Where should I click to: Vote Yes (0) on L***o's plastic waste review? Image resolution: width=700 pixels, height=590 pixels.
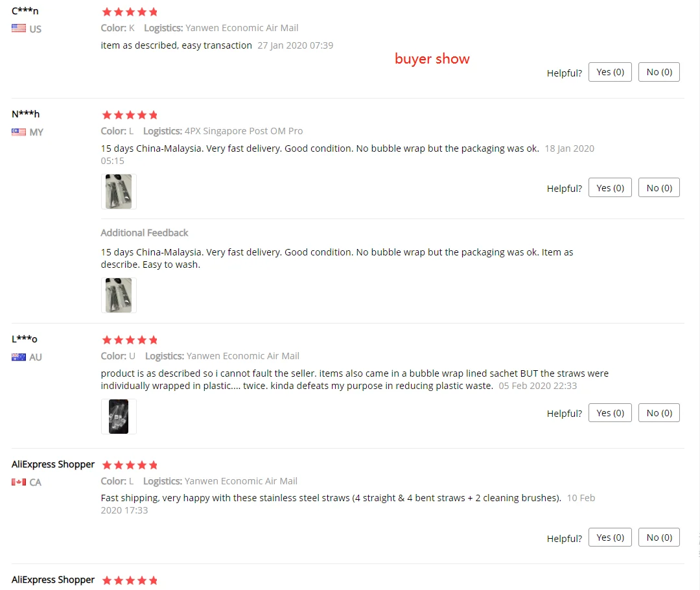[x=610, y=413]
